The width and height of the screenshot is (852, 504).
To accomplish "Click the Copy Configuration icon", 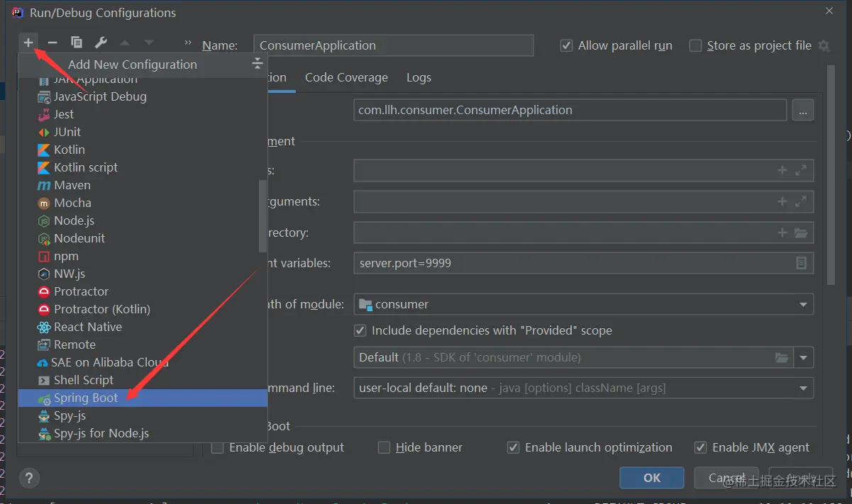I will point(77,43).
